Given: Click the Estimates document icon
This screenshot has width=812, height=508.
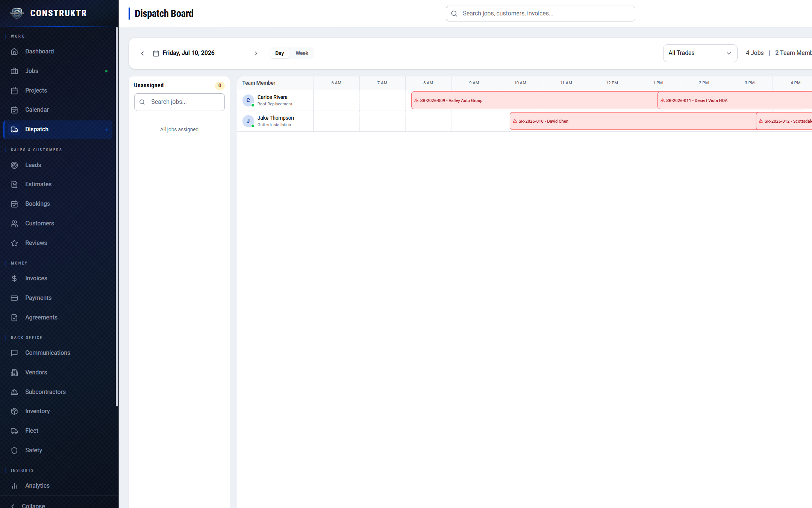Looking at the screenshot, I should [x=14, y=184].
